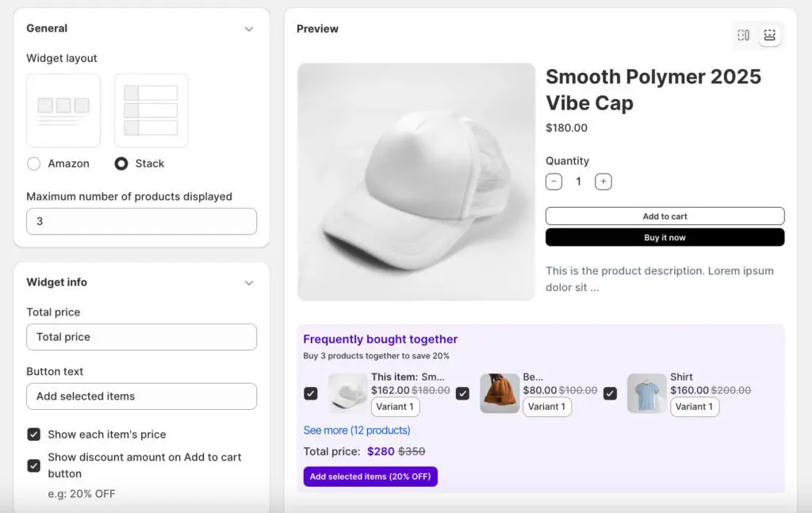This screenshot has width=812, height=513.
Task: Toggle Show each item's price checkbox
Action: (34, 435)
